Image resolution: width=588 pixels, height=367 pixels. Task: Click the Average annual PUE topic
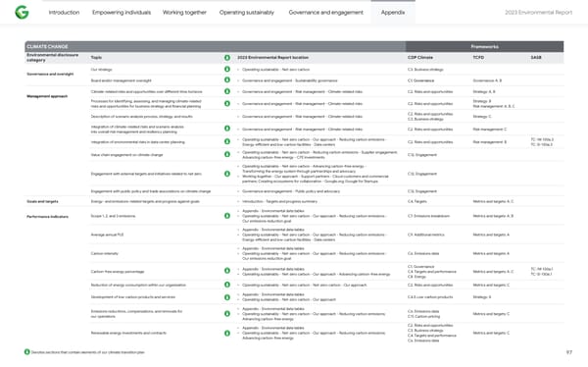point(107,235)
